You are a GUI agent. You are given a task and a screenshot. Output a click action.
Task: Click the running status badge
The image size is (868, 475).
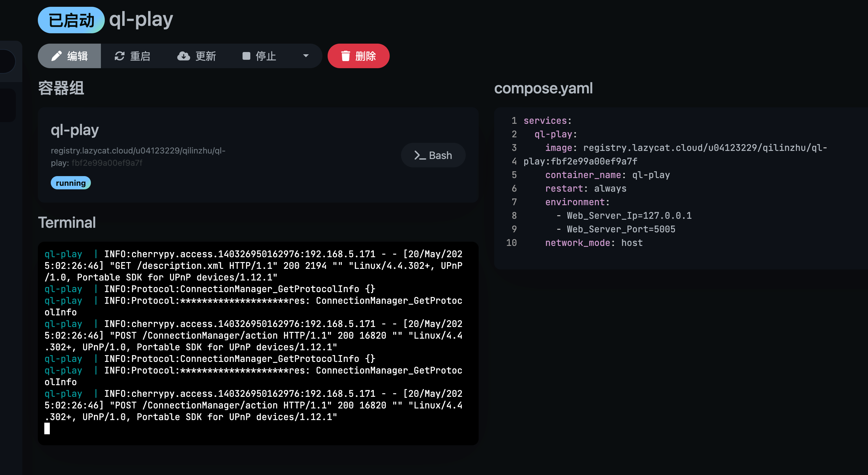click(x=71, y=183)
